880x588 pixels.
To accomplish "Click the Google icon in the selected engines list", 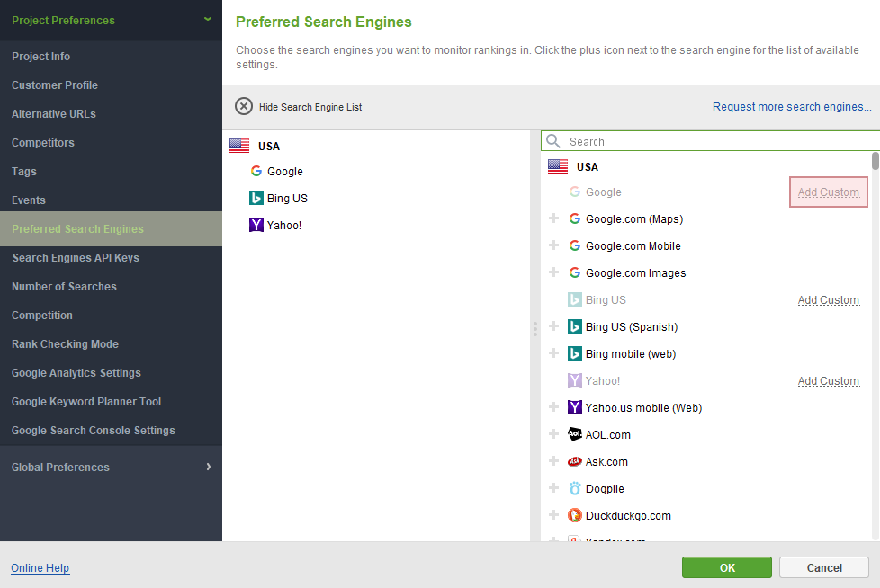I will [256, 171].
